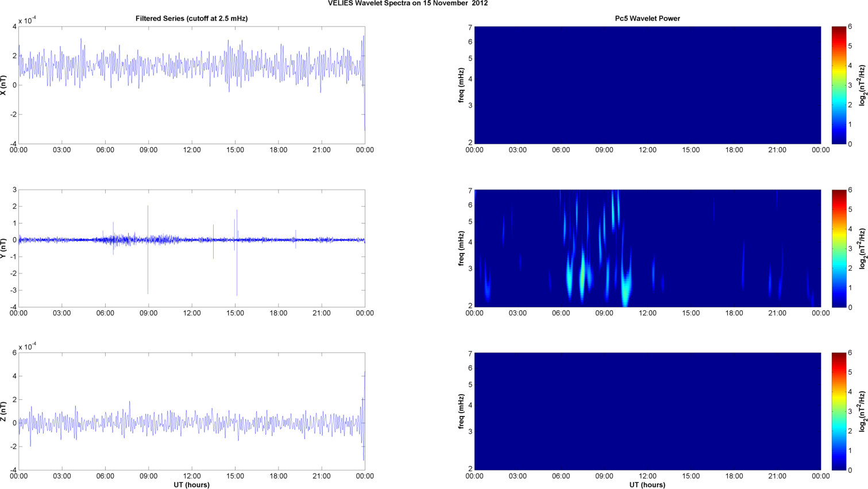Viewport: 868px width, 489px height.
Task: Click the '5' frequency tick on the top spectrogram
Action: pyautogui.click(x=470, y=59)
